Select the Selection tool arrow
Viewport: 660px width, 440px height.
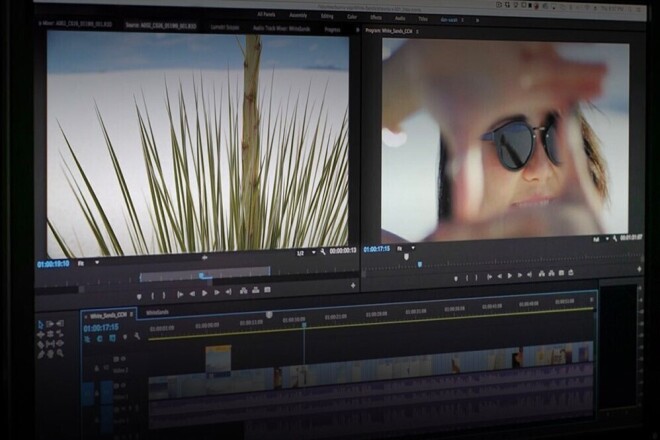41,325
